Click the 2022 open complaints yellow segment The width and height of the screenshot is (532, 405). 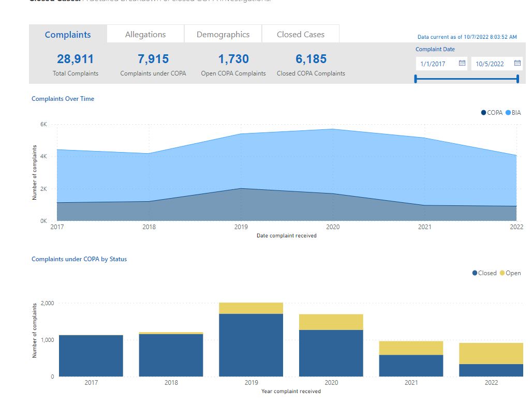tap(491, 353)
